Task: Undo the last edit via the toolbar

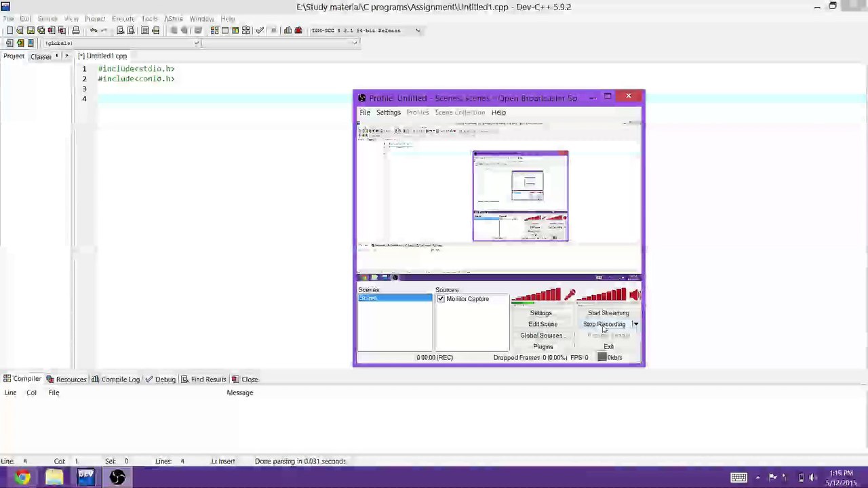Action: click(94, 30)
